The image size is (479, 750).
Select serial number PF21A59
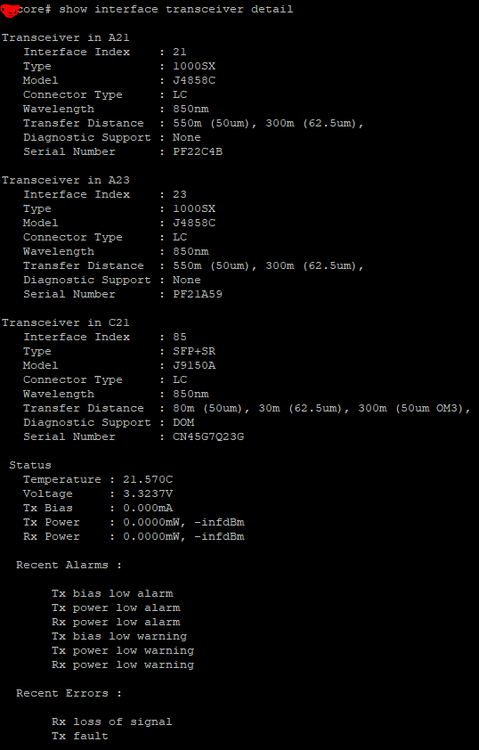[x=198, y=294]
